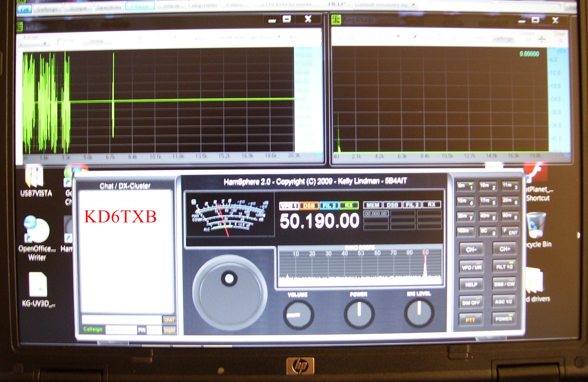
Task: Select the 10m band key
Action: (488, 186)
